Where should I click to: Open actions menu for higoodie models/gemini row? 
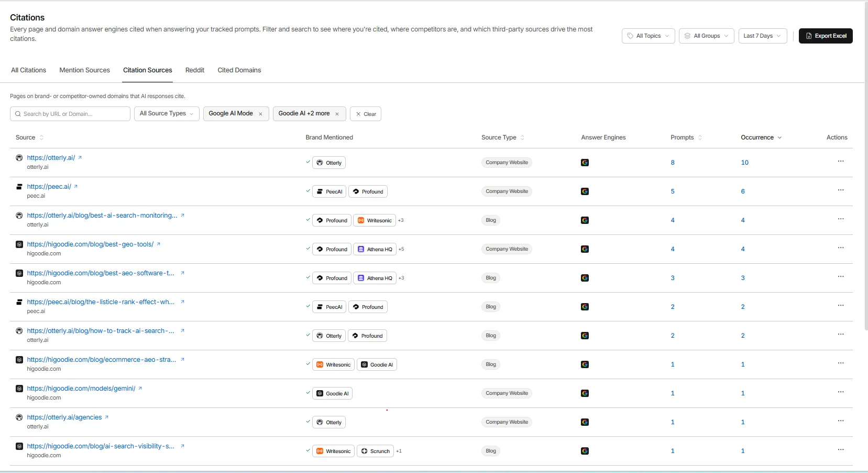(841, 392)
